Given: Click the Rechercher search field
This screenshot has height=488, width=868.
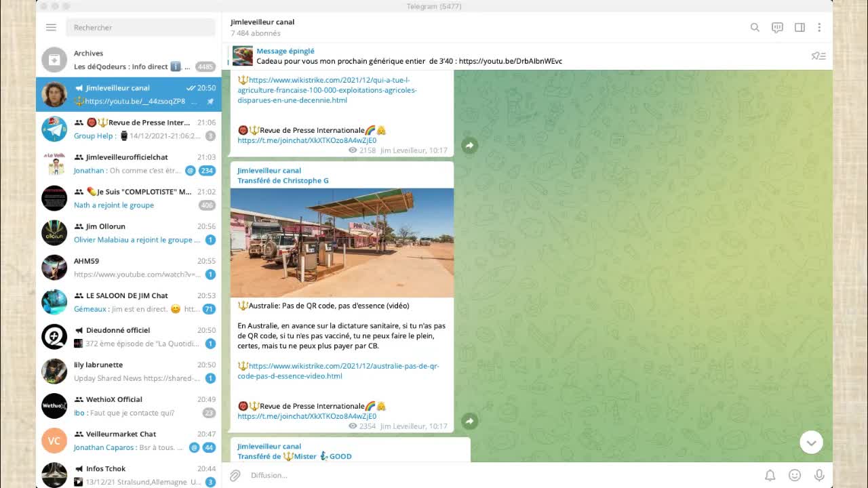Looking at the screenshot, I should (140, 27).
